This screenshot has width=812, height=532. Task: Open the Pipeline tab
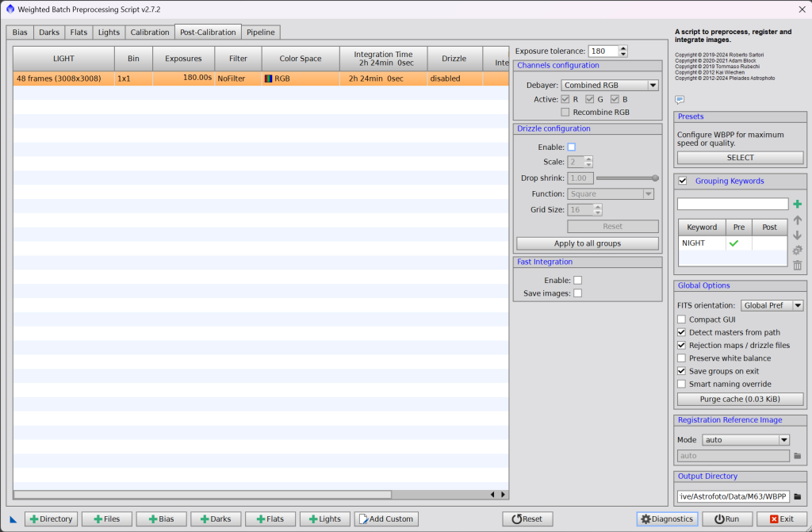click(261, 33)
